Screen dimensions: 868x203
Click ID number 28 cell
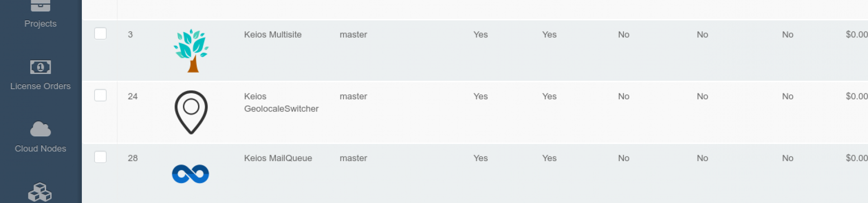coord(132,158)
